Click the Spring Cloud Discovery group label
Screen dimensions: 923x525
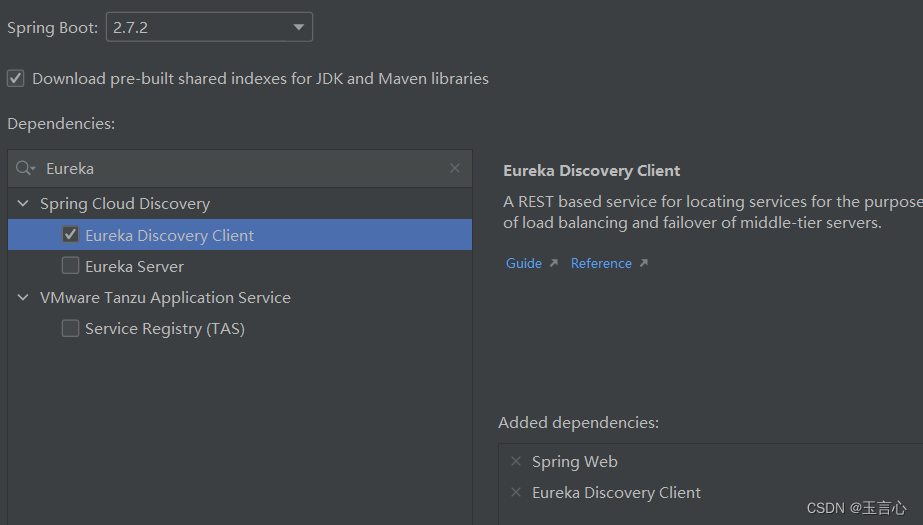click(125, 204)
